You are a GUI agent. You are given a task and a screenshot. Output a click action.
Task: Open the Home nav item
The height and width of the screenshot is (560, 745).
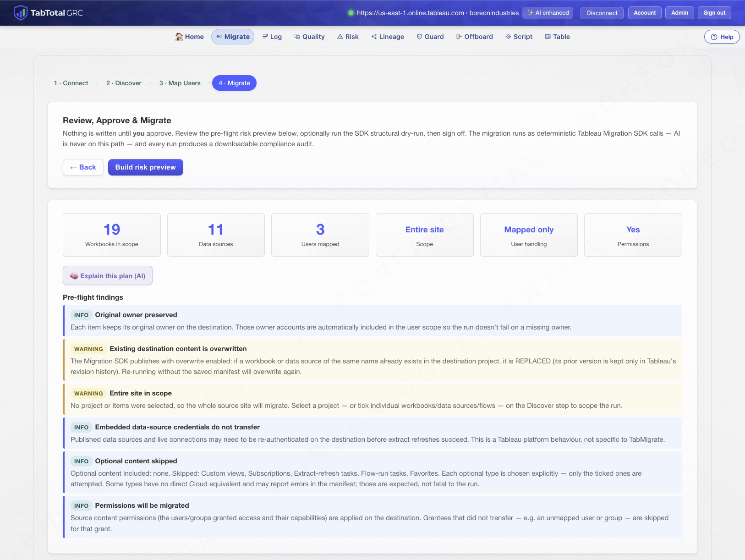[189, 37]
